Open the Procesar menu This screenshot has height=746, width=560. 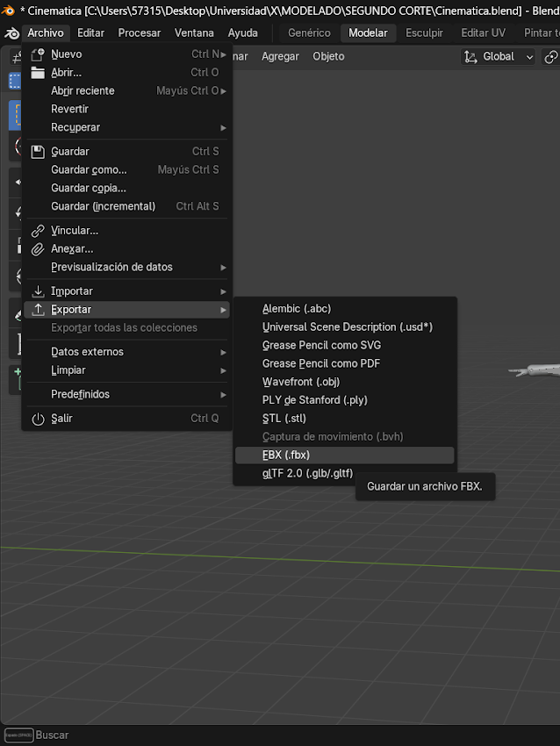click(x=140, y=32)
